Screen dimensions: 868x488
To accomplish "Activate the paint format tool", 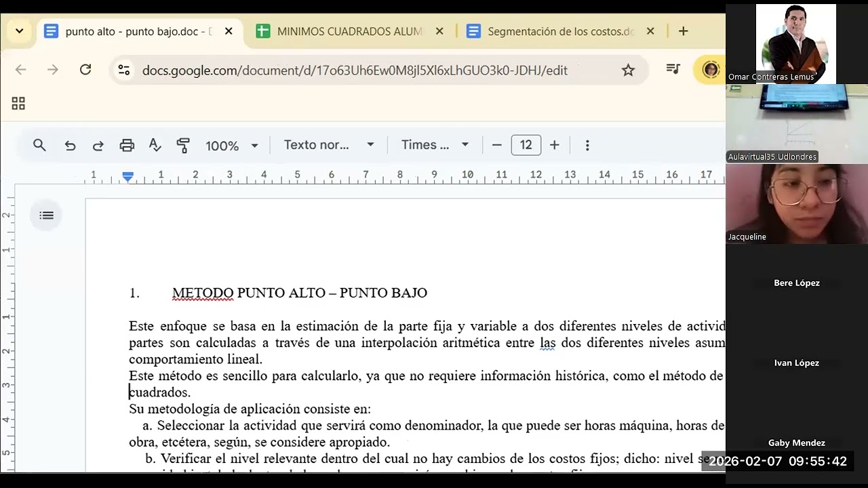I will pos(183,145).
